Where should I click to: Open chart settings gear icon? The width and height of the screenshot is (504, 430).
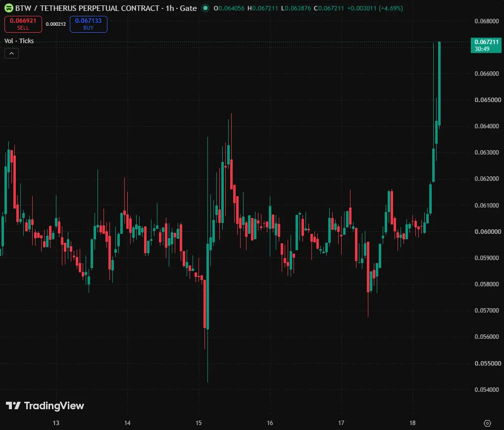487,423
